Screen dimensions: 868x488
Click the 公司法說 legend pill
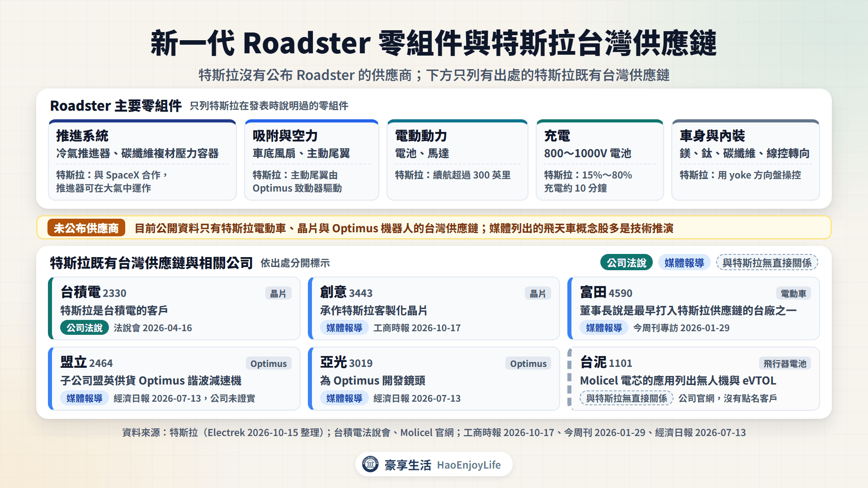(626, 263)
